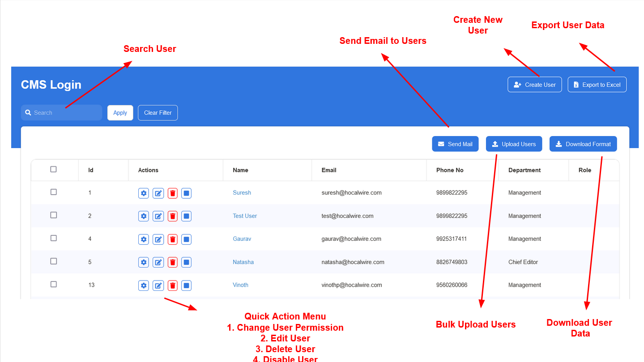This screenshot has width=644, height=362.
Task: Select the checkbox for user Id 13
Action: [54, 284]
